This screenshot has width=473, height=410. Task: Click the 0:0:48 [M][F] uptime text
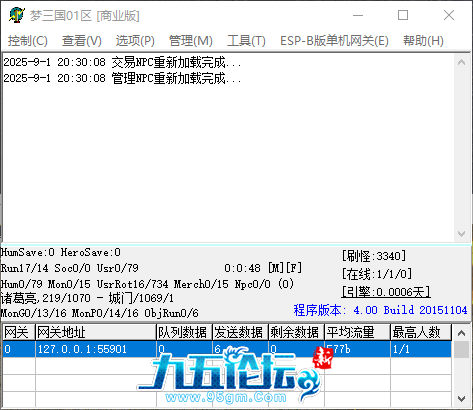point(263,268)
